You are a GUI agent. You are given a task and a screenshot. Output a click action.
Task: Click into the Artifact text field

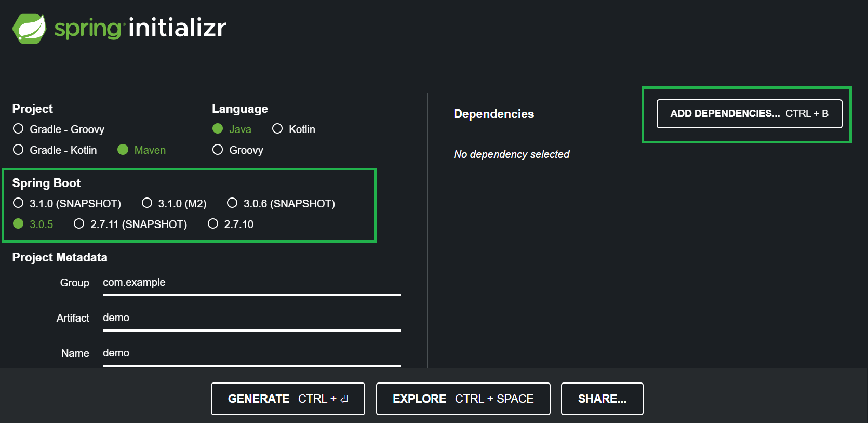tap(251, 318)
